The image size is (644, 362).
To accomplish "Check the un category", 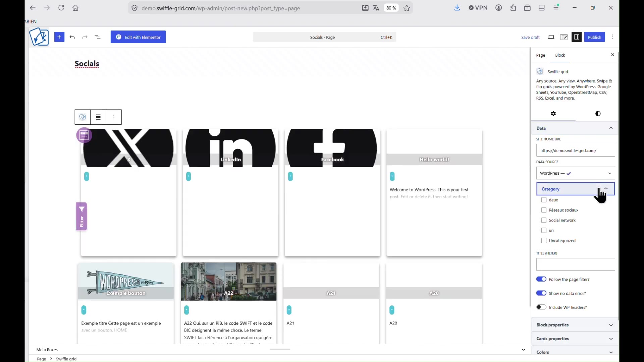I will pyautogui.click(x=544, y=231).
